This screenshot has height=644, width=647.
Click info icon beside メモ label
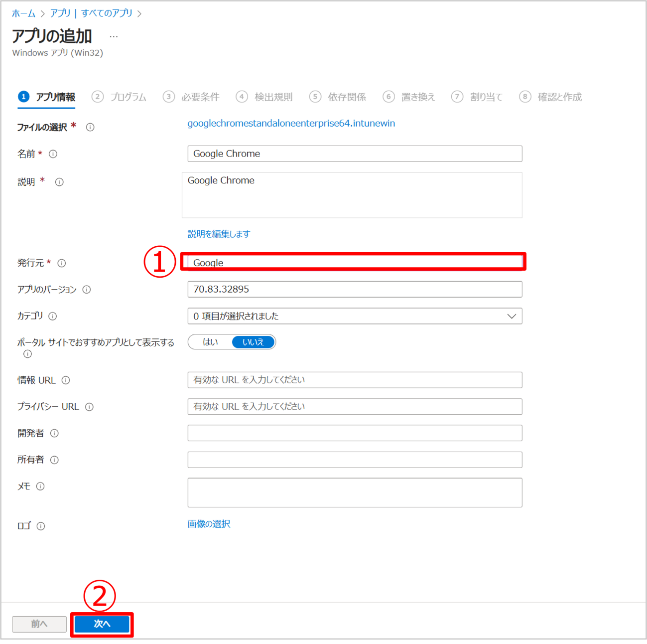point(40,486)
